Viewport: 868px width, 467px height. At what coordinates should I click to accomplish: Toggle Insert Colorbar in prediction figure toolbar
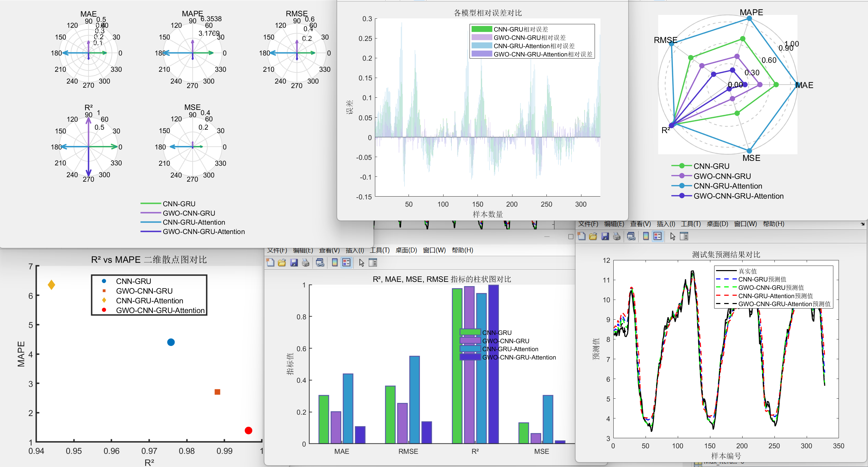tap(646, 236)
